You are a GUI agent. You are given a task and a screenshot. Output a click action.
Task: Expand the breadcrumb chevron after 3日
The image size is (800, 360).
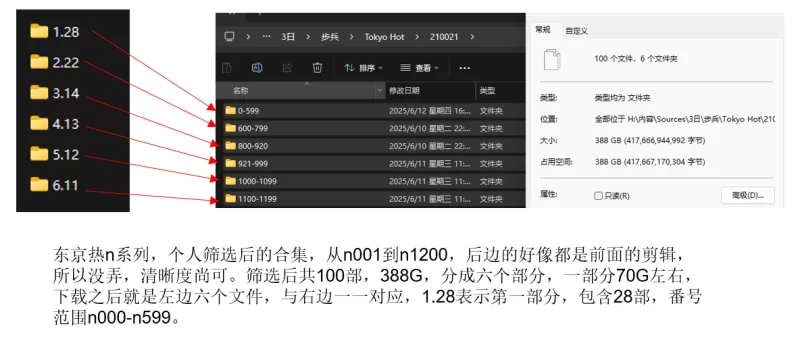tap(308, 37)
